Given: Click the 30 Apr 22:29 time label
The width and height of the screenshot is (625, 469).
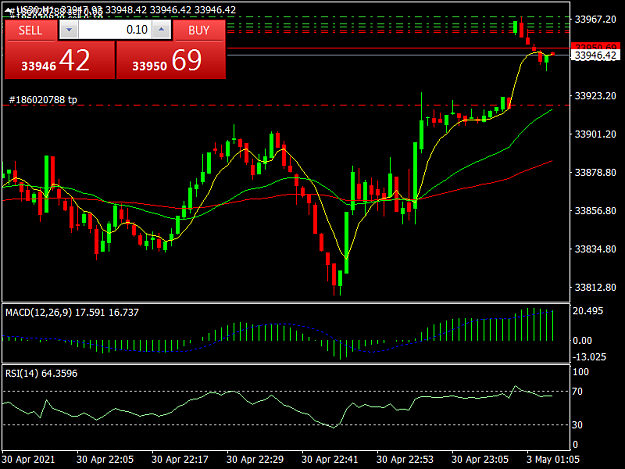Looking at the screenshot, I should click(x=255, y=459).
